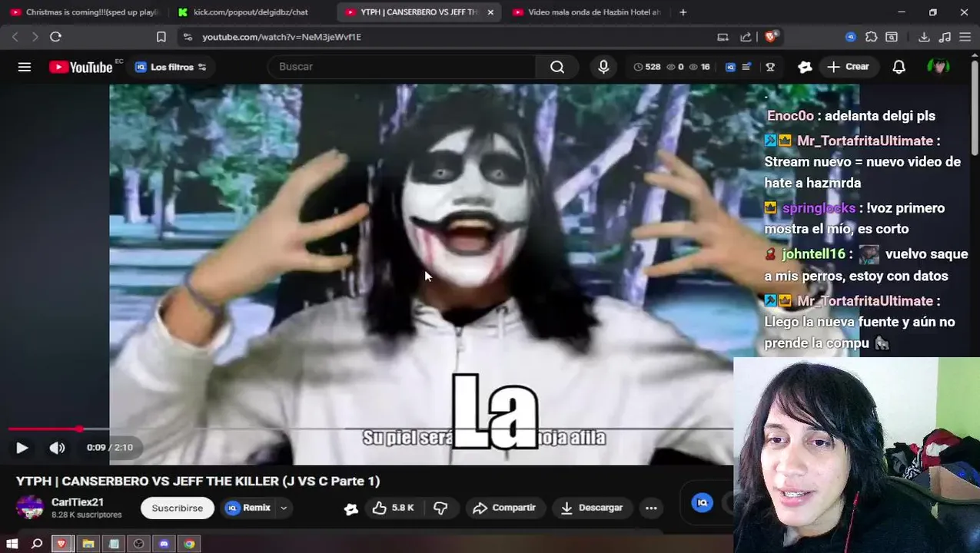The image size is (980, 553).
Task: Click the badge icon left of like
Action: pos(351,508)
